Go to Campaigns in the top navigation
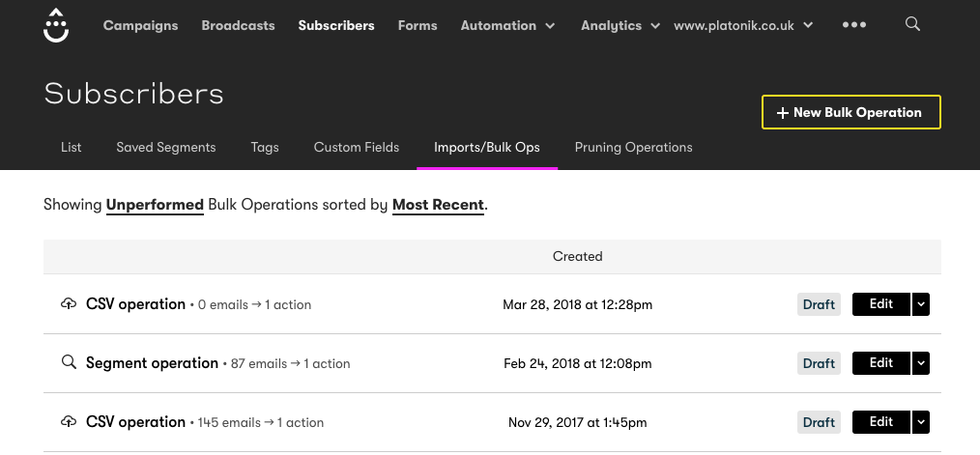This screenshot has height=455, width=980. click(140, 26)
